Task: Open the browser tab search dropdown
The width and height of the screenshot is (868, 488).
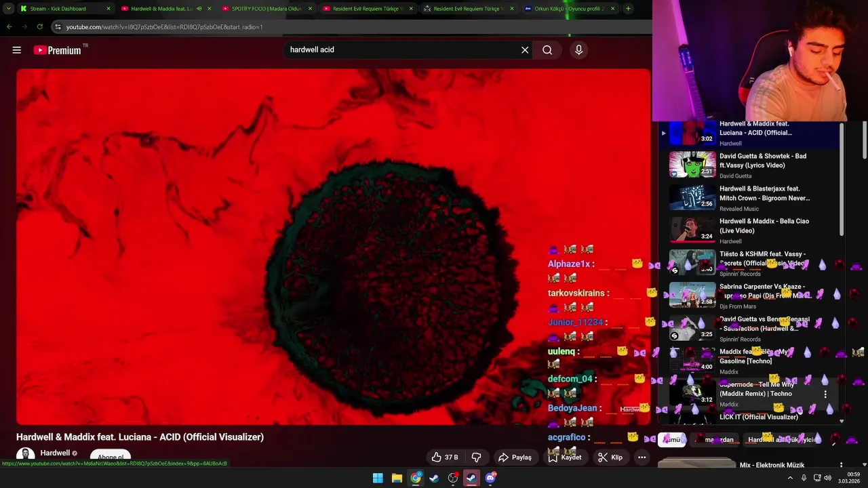Action: pyautogui.click(x=8, y=9)
